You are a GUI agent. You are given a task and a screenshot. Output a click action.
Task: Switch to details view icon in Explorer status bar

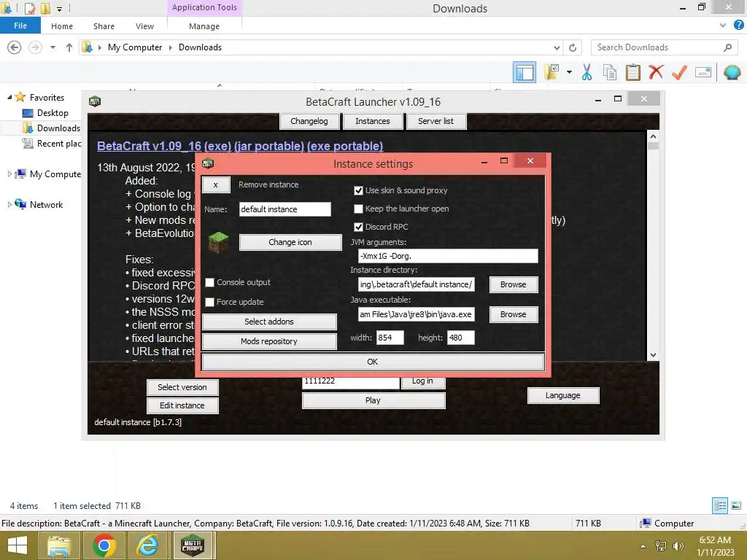tap(720, 506)
